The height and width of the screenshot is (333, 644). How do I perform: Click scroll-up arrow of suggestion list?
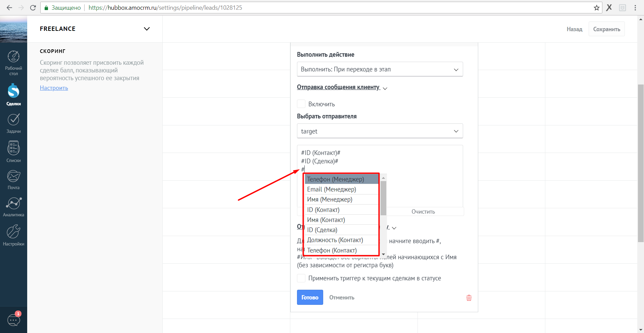tap(383, 178)
